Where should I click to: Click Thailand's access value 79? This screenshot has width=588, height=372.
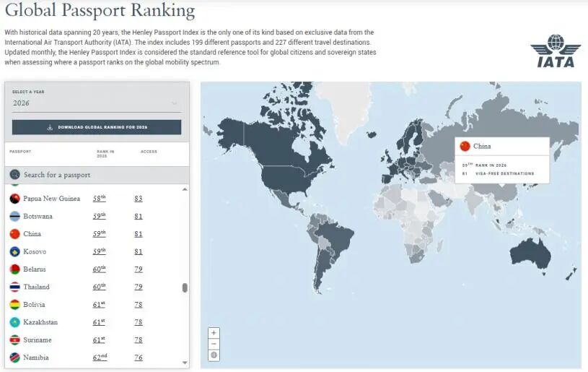[x=139, y=287]
